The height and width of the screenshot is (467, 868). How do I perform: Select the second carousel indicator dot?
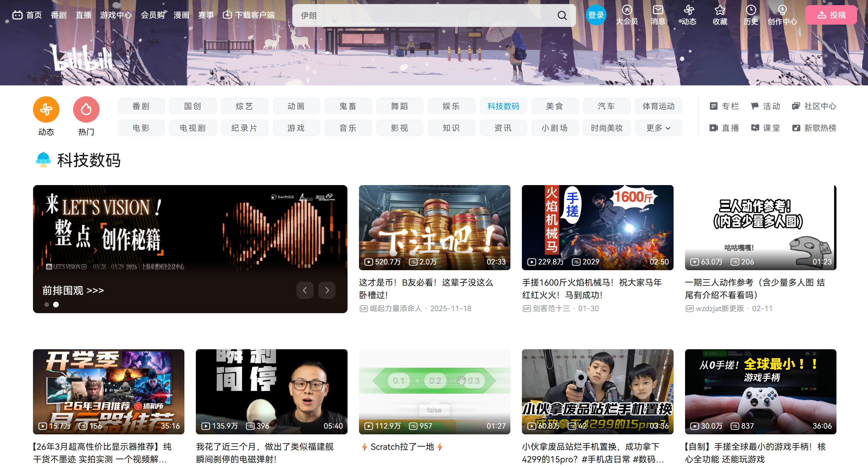coord(56,305)
